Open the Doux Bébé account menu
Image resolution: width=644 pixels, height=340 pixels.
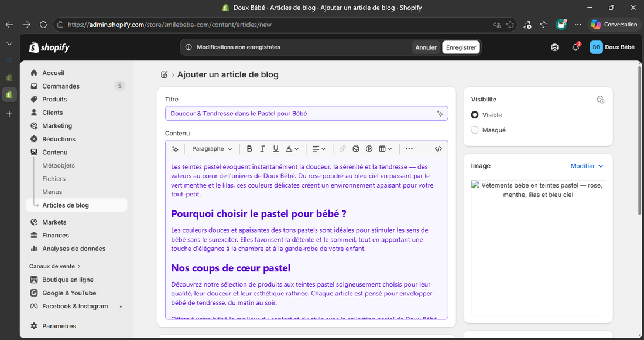[612, 47]
